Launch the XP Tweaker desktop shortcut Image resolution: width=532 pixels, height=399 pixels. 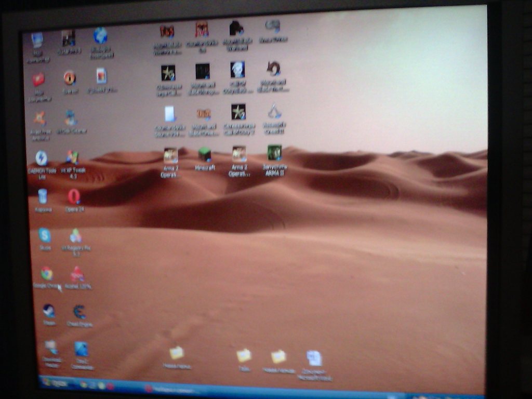coord(72,158)
